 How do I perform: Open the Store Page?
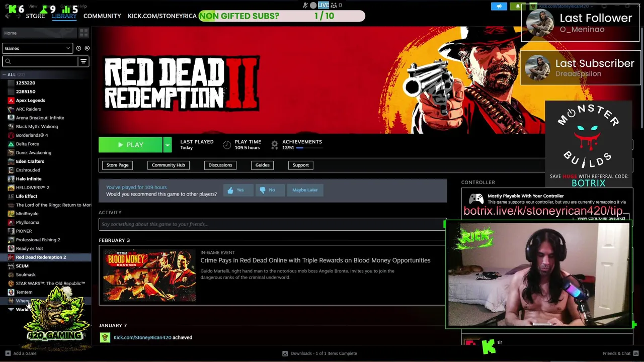117,165
